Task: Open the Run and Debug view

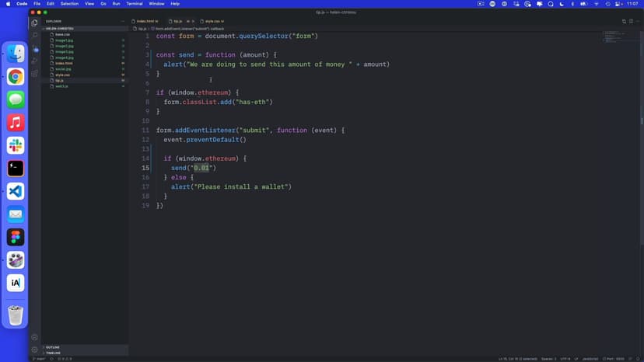Action: (35, 61)
